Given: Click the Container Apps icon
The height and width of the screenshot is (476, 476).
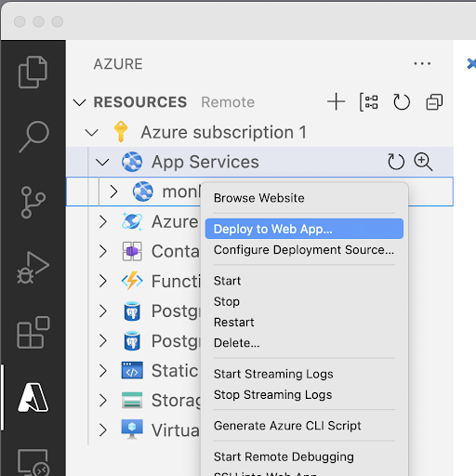Looking at the screenshot, I should coord(132,251).
